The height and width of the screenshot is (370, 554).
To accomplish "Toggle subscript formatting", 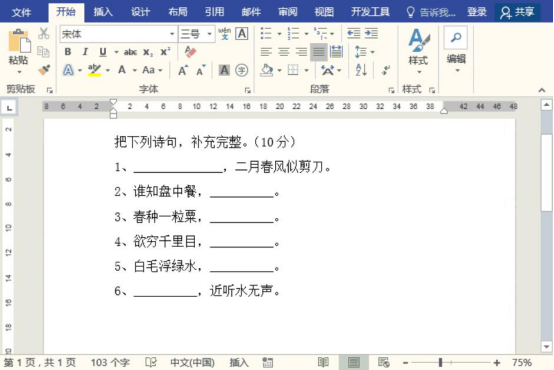I will (x=148, y=52).
